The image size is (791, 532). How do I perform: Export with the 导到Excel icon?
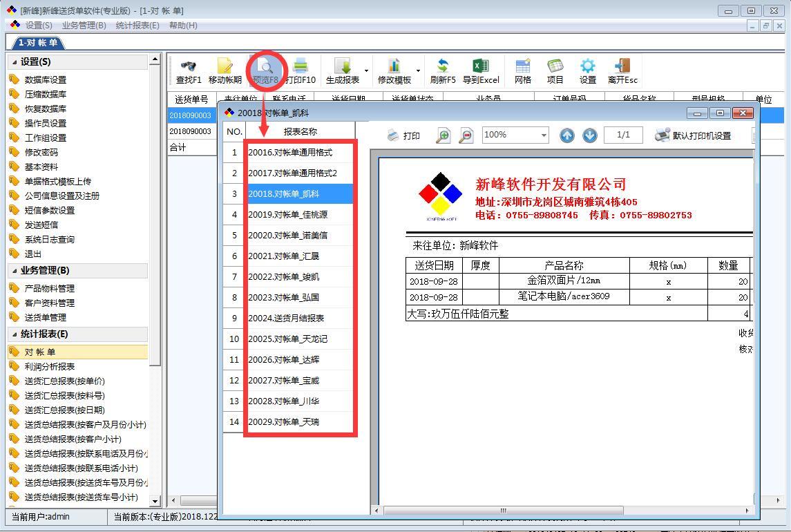[x=481, y=66]
